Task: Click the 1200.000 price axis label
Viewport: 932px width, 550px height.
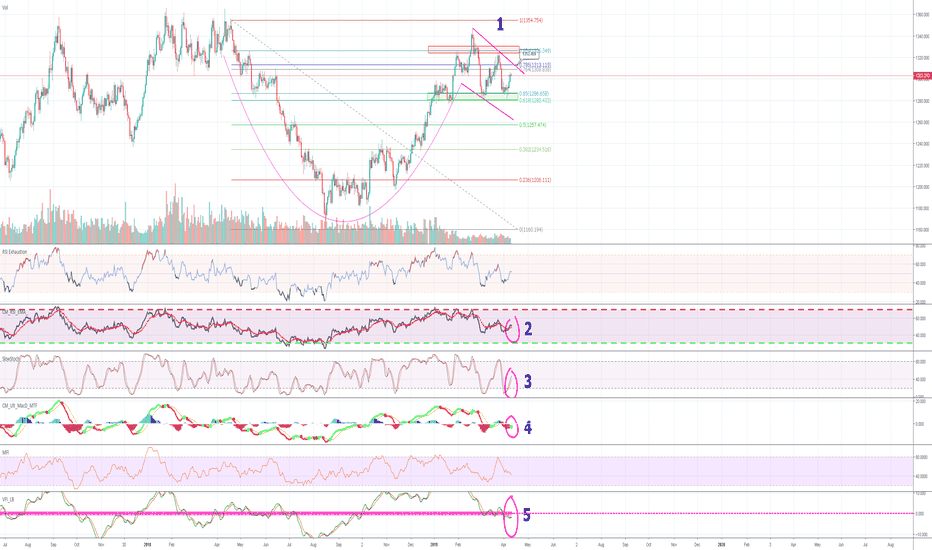Action: click(x=922, y=187)
